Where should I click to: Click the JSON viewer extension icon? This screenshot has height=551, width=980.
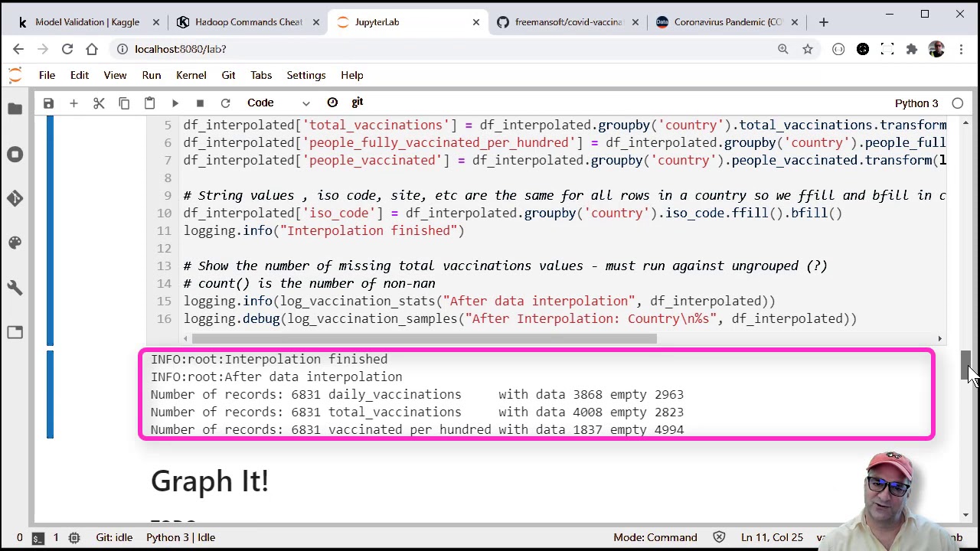click(838, 49)
